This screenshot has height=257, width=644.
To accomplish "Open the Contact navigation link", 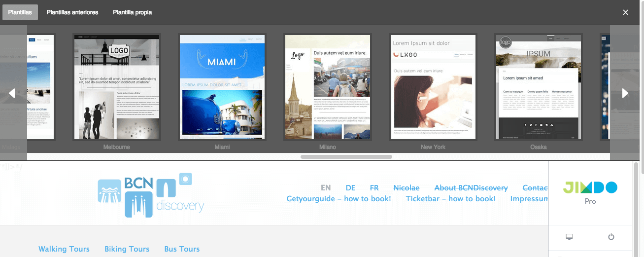I will (x=535, y=188).
